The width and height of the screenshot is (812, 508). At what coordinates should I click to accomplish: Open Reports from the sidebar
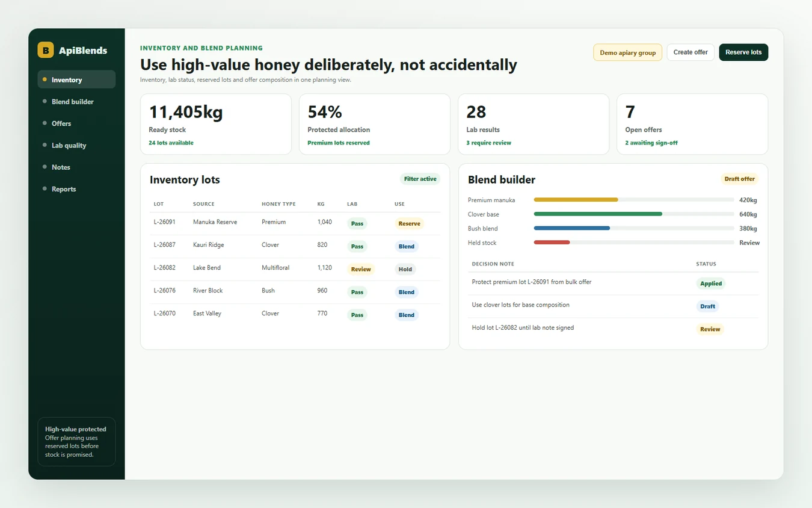[76, 189]
